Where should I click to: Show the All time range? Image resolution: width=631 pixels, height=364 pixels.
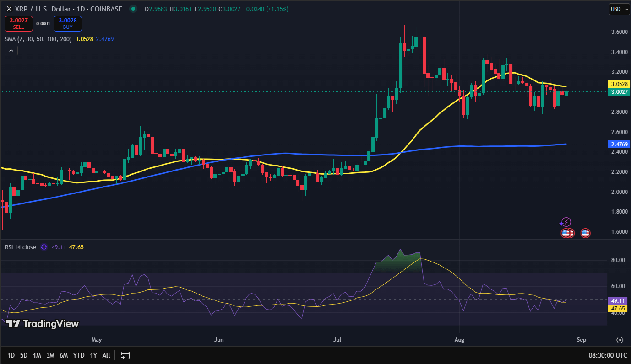(x=106, y=355)
